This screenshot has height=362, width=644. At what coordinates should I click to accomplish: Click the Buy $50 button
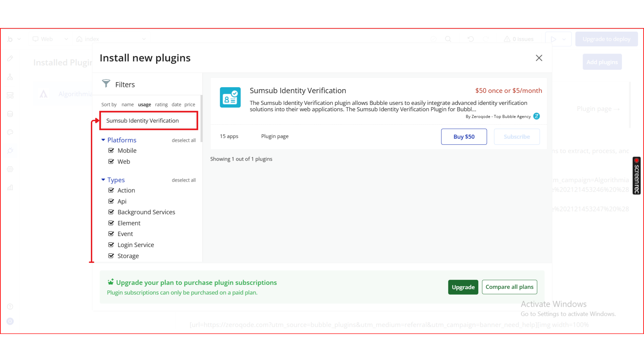pos(464,137)
